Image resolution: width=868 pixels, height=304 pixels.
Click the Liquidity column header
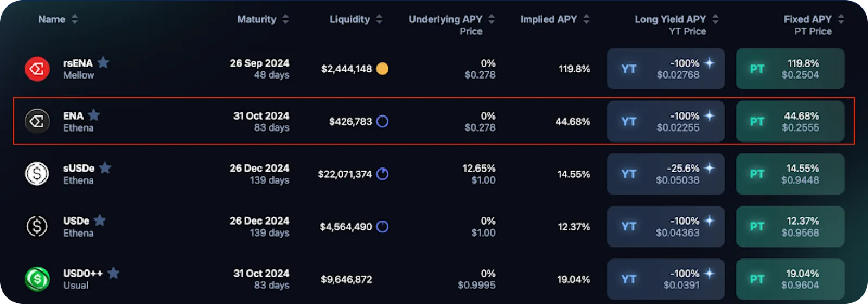point(350,20)
